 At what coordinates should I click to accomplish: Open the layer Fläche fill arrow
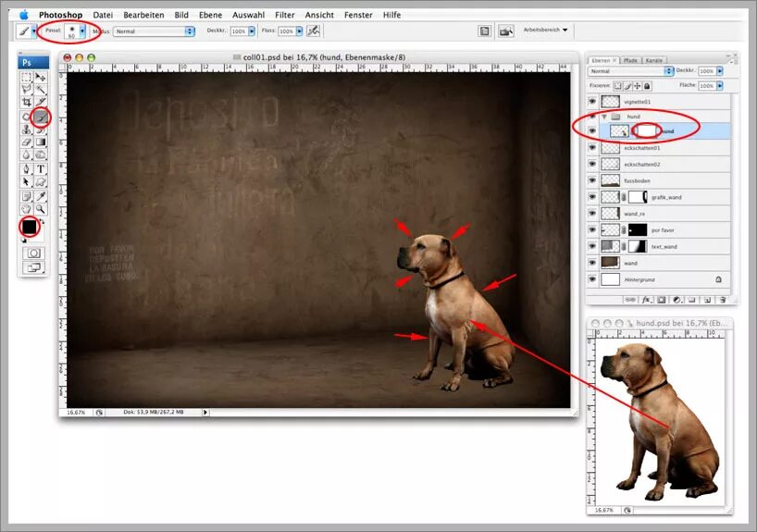[x=720, y=85]
